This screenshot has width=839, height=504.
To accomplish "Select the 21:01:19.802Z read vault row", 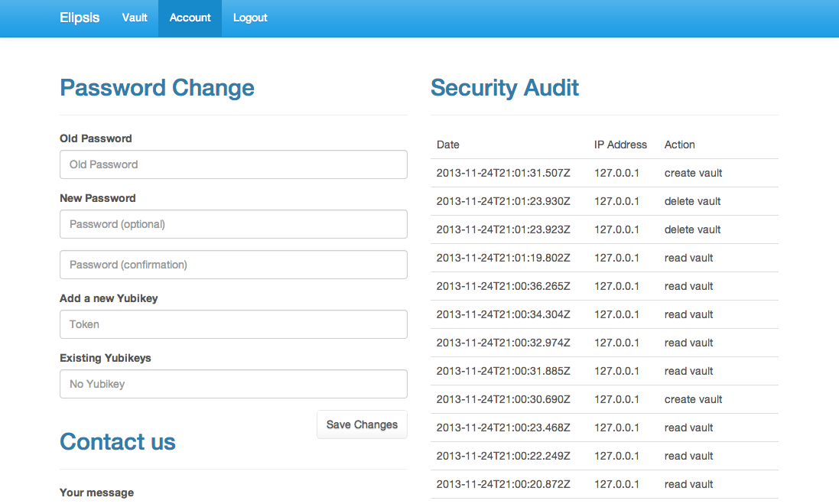I will [x=604, y=258].
